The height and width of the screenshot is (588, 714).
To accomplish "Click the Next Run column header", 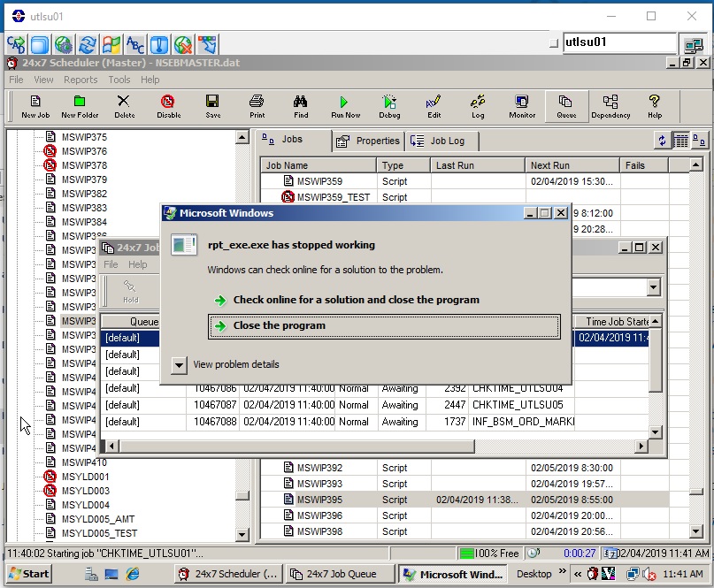I will coord(572,165).
